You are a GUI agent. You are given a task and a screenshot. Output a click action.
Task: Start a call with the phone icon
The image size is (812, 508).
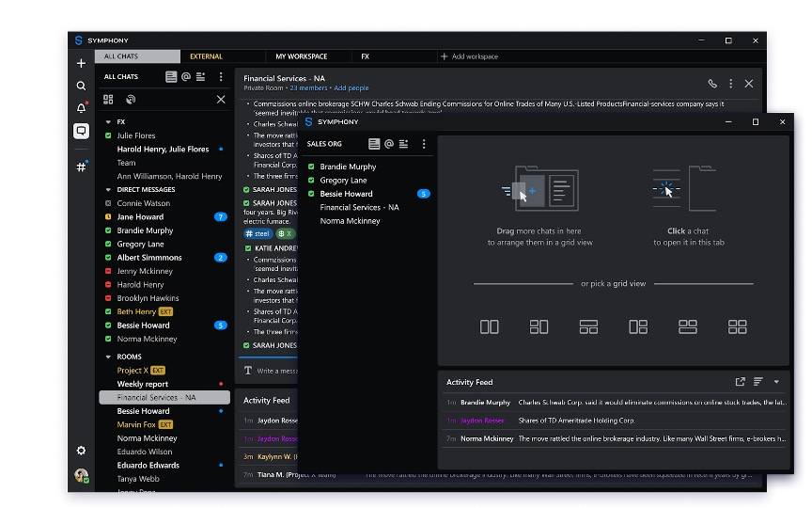point(712,84)
